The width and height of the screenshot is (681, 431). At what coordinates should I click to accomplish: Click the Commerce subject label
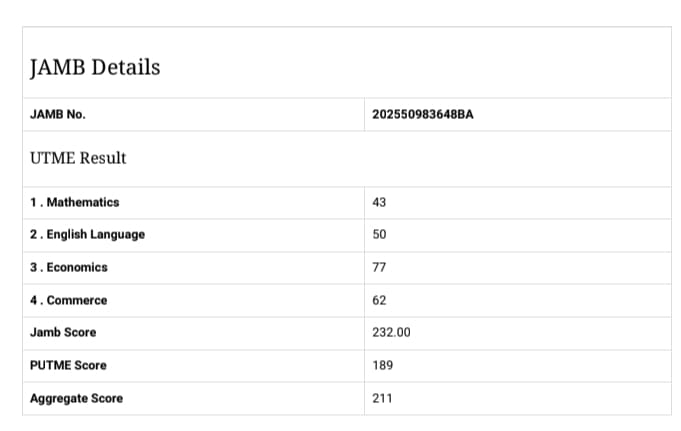coord(76,300)
